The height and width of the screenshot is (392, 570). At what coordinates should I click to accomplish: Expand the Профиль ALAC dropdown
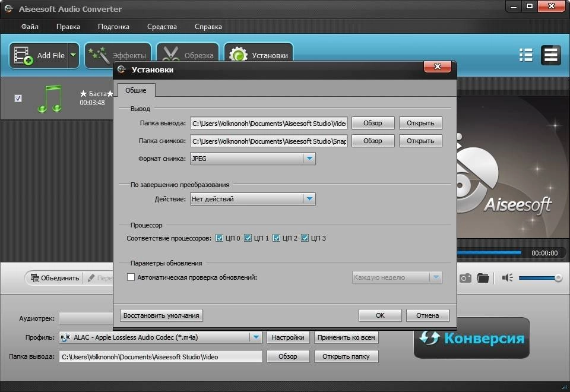(x=256, y=337)
